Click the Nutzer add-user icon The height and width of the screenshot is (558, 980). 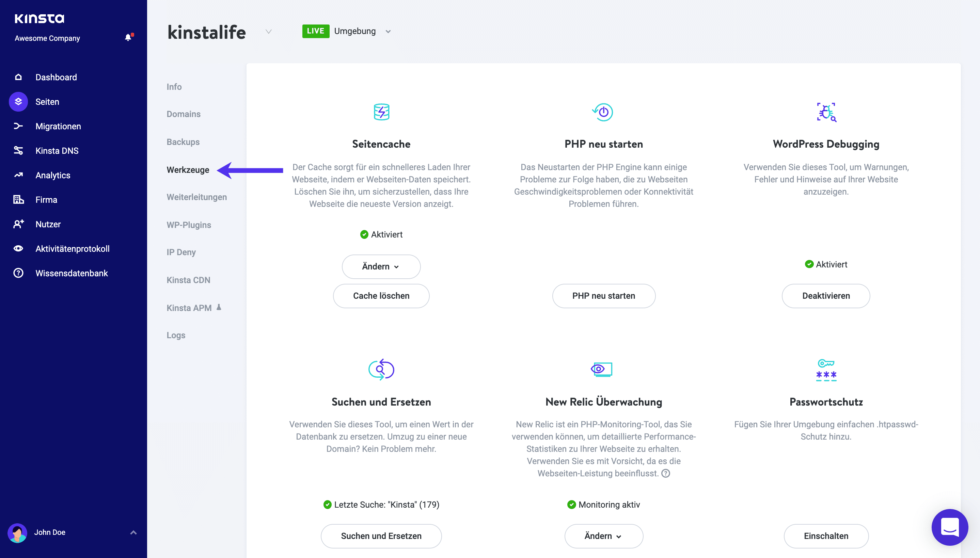coord(18,224)
